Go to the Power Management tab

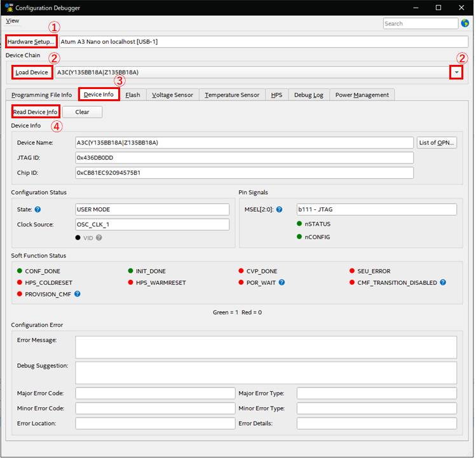coord(362,95)
